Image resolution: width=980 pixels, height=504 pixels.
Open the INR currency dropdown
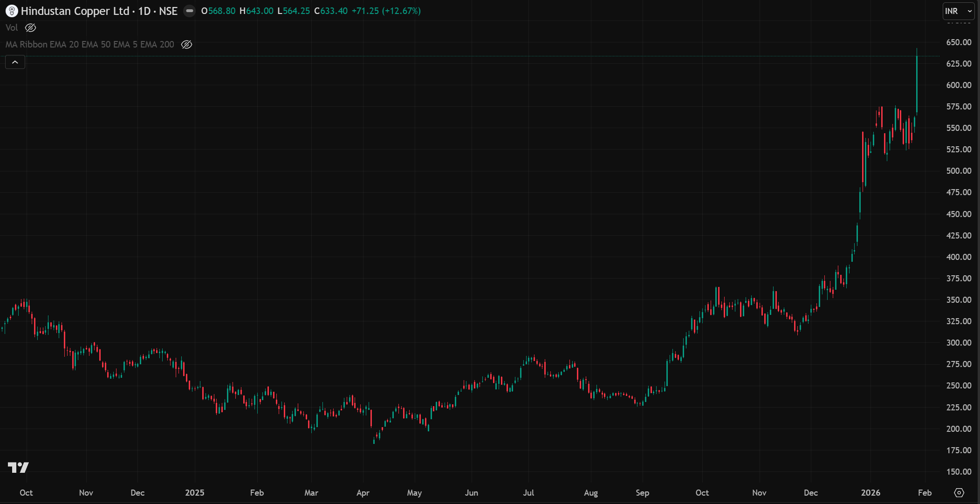[x=958, y=11]
